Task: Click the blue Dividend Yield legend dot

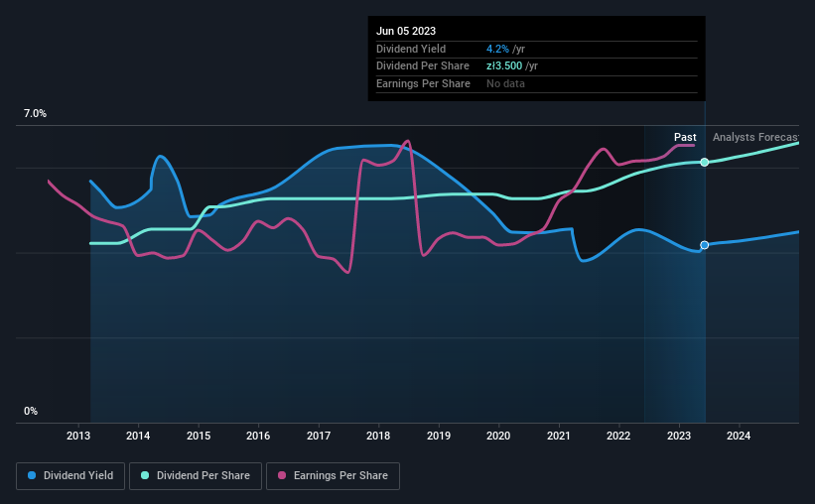Action: [x=32, y=475]
